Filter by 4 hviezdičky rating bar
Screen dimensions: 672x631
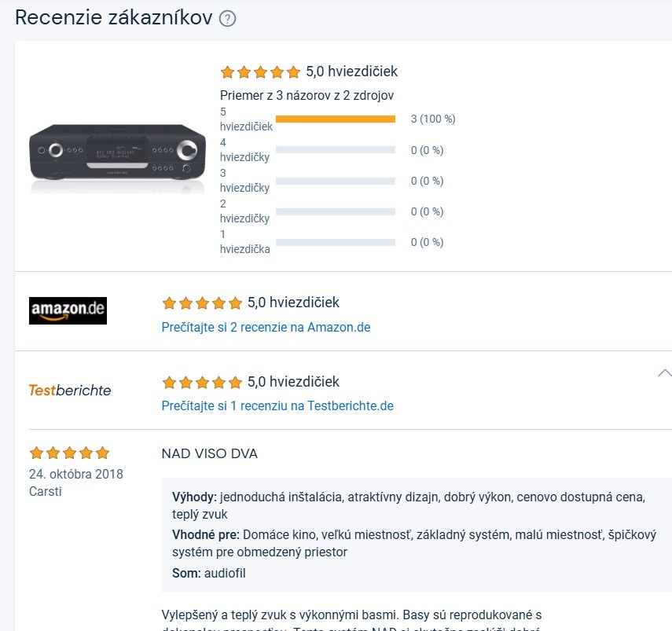pos(336,150)
